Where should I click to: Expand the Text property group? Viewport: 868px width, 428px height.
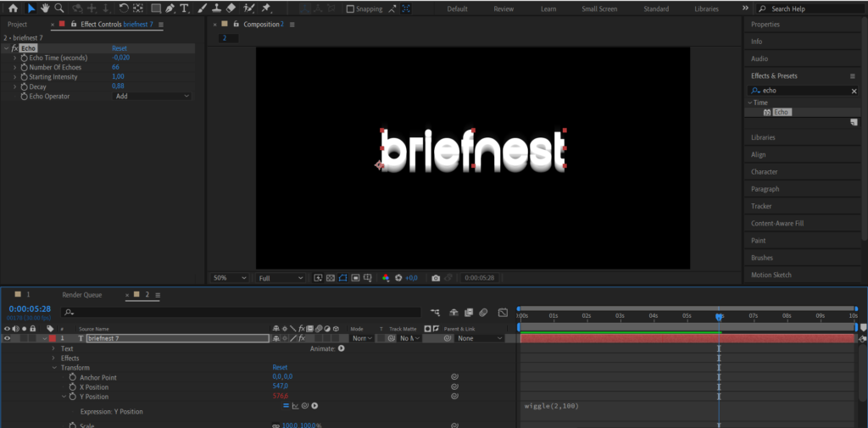53,348
